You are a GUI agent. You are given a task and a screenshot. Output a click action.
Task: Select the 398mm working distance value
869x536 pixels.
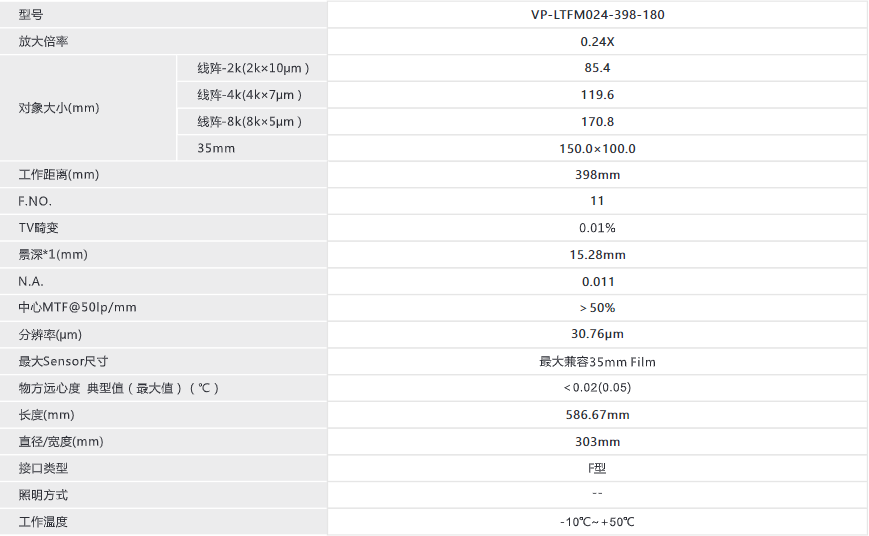597,175
